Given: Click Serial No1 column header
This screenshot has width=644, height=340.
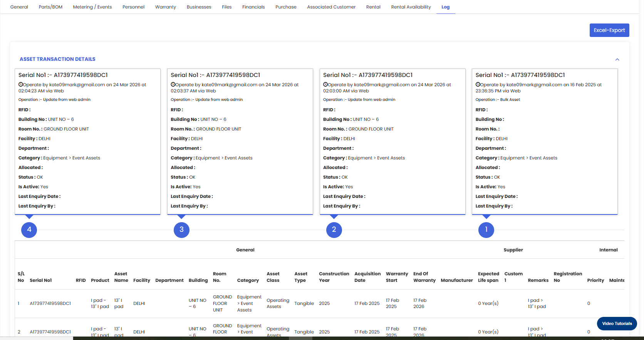Looking at the screenshot, I should [41, 280].
